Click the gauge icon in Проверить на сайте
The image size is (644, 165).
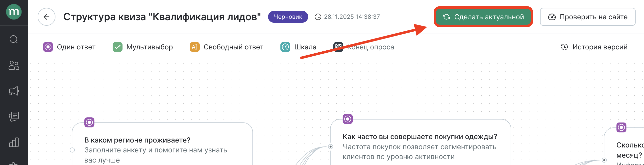[x=552, y=17]
